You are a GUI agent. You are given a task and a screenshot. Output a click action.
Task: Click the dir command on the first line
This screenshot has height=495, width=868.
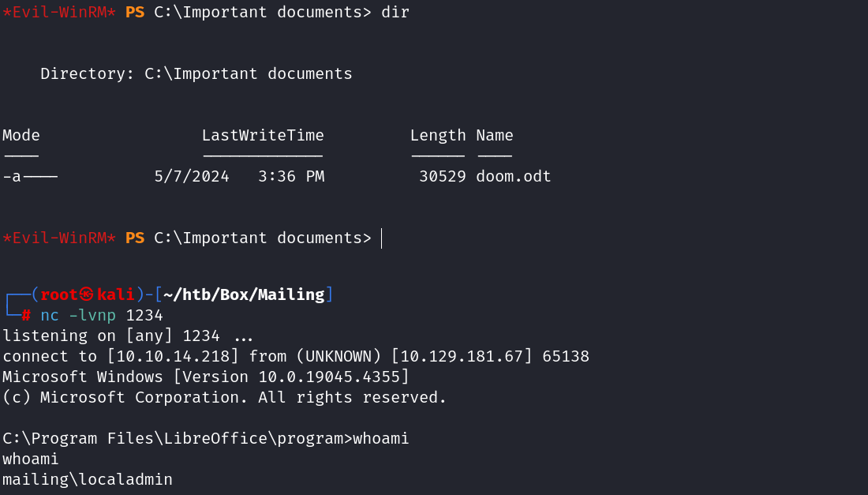point(395,13)
